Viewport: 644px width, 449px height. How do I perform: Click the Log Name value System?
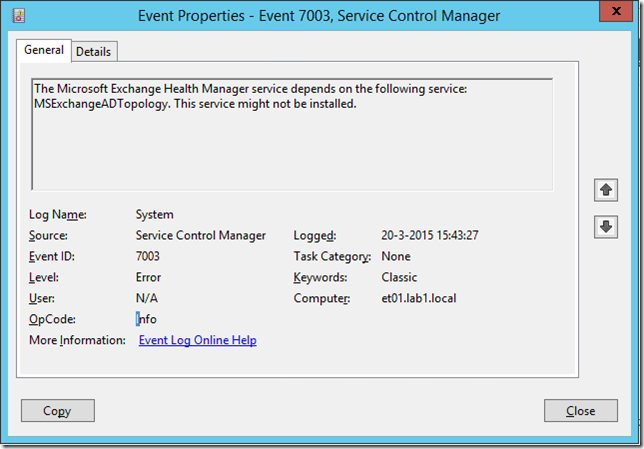pyautogui.click(x=155, y=214)
